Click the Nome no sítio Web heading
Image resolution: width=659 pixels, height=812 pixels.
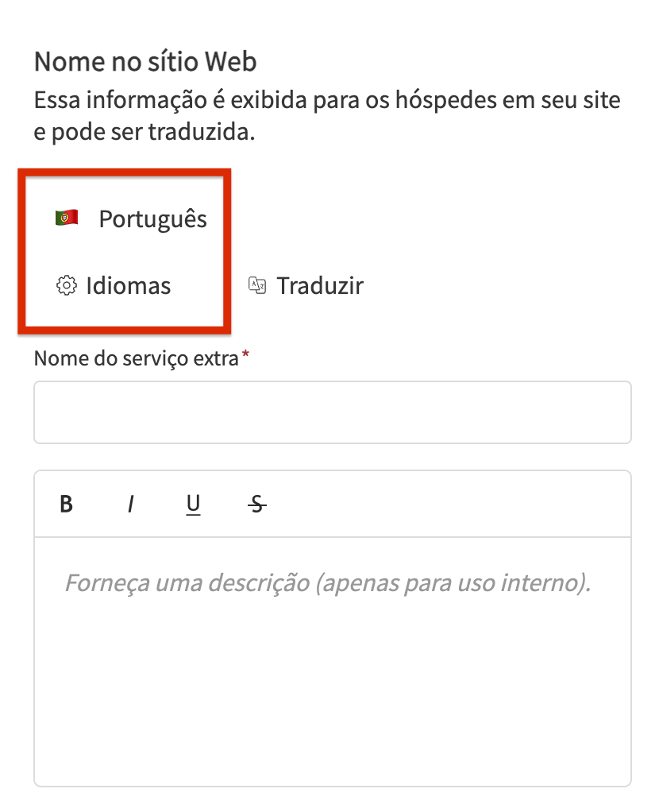[145, 61]
